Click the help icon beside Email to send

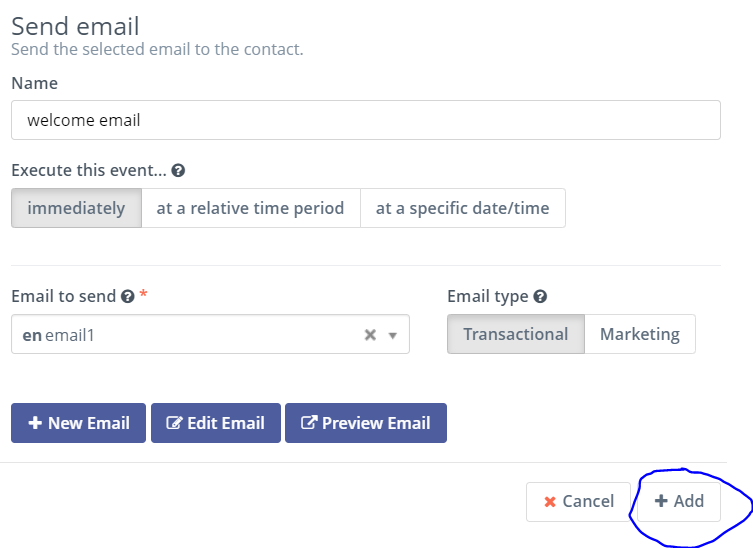(x=127, y=296)
